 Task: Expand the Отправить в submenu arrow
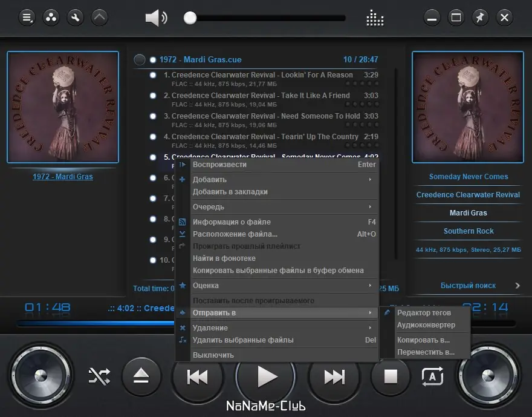coord(370,312)
